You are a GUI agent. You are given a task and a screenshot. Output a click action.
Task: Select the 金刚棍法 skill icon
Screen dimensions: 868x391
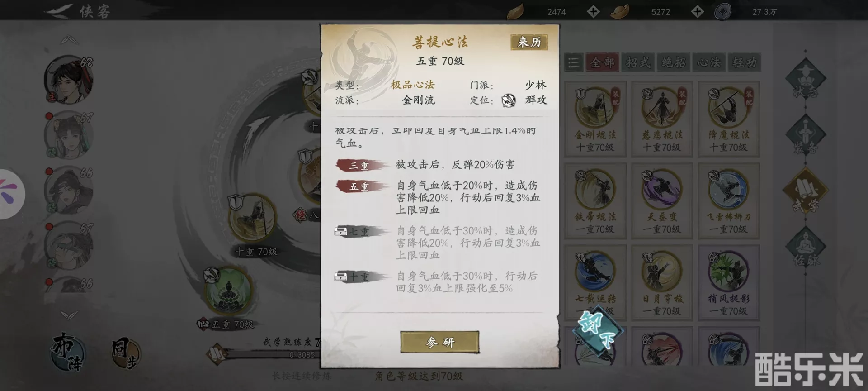595,109
